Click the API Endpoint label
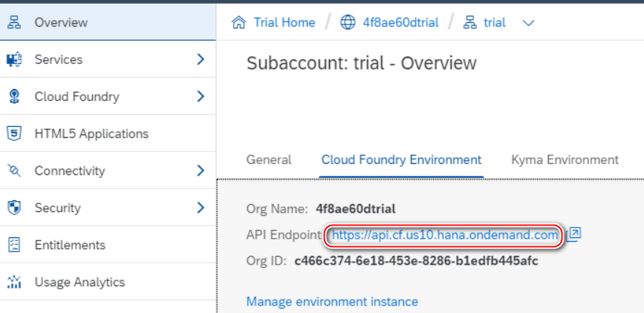644x313 pixels. tap(284, 235)
